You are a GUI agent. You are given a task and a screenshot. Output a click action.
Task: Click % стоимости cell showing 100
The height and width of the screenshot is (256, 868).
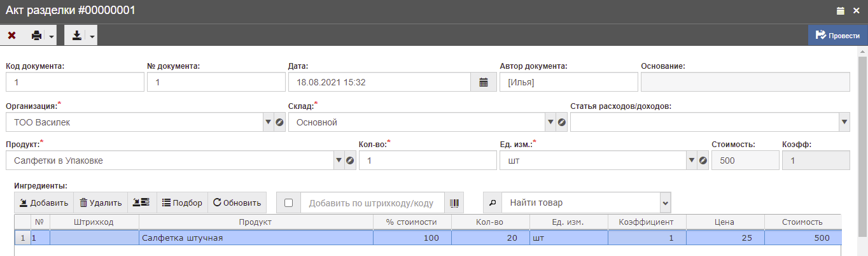pyautogui.click(x=412, y=238)
